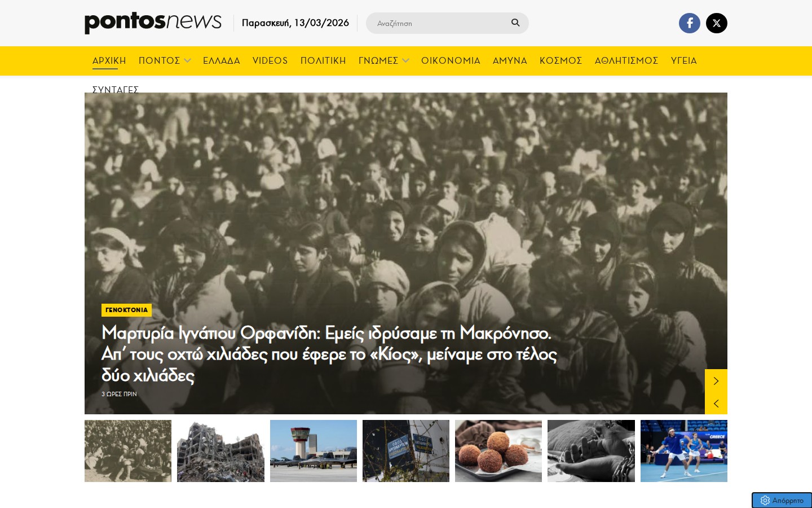Select the ΑΘΛΗΤΙΣΜΟΣ menu item
Screen dimensions: 812x508
(x=626, y=60)
